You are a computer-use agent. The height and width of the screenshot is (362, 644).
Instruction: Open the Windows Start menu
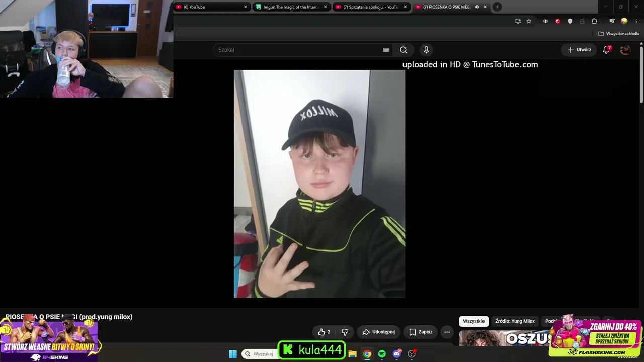[233, 354]
